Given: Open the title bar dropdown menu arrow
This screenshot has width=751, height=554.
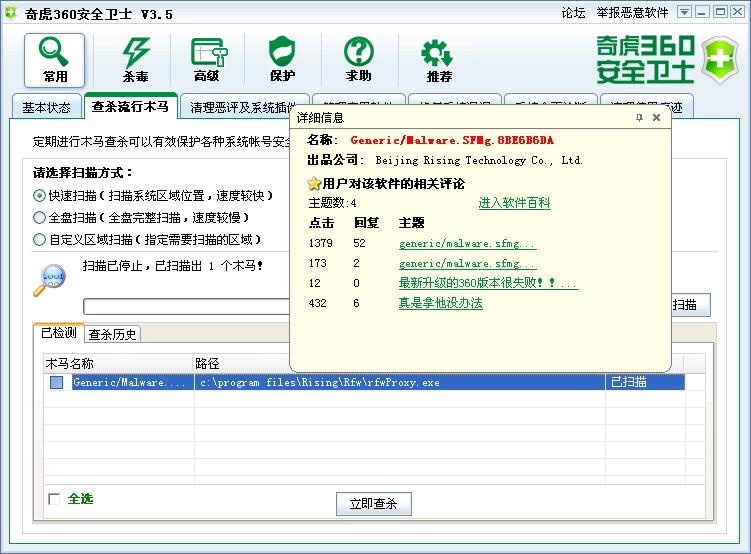Looking at the screenshot, I should 684,12.
